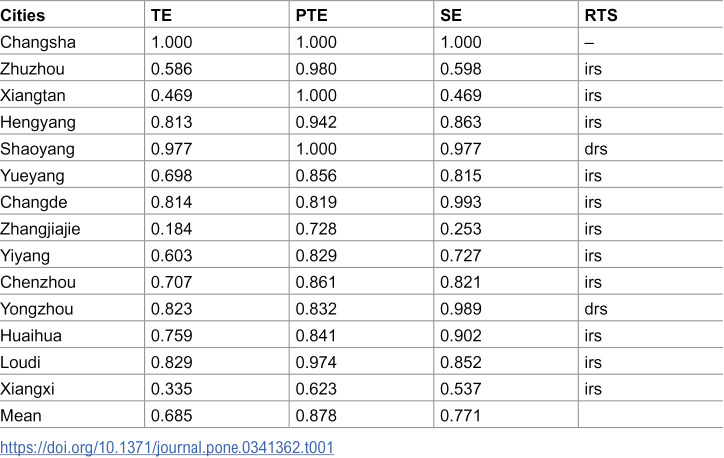Image resolution: width=724 pixels, height=458 pixels.
Task: Click Zhuzhou's TE value 0.586
Action: (x=171, y=69)
